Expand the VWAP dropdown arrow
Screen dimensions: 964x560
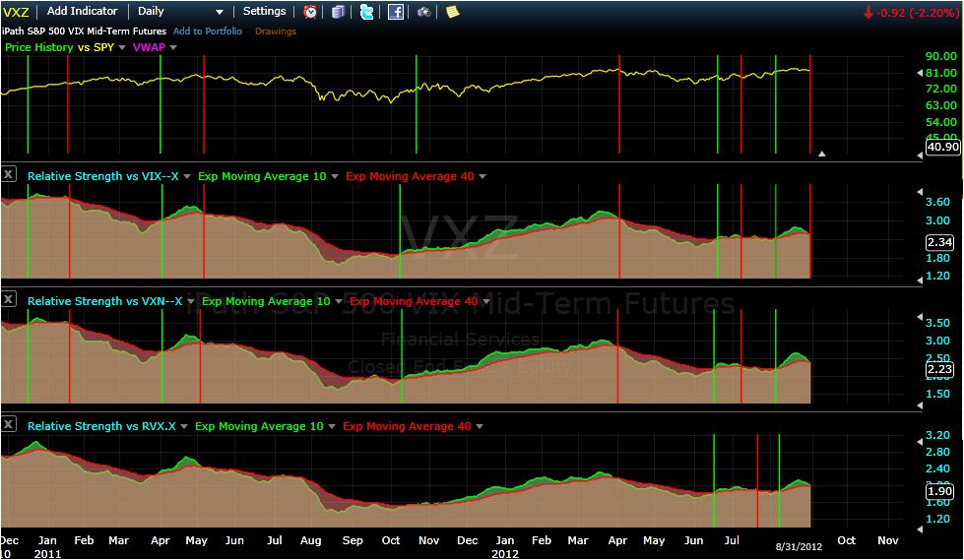pos(173,48)
